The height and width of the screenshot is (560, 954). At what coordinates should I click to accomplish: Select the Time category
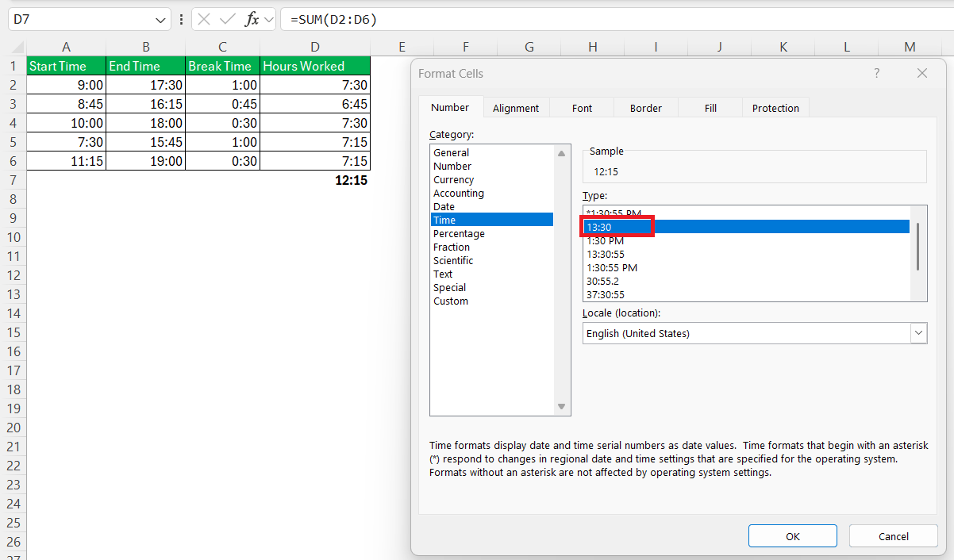tap(492, 220)
